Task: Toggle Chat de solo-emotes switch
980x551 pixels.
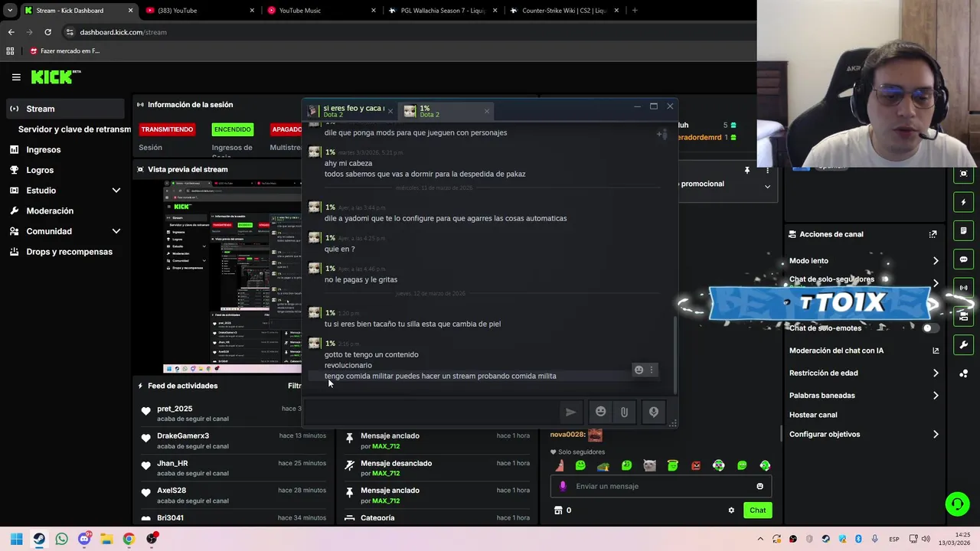Action: 929,328
